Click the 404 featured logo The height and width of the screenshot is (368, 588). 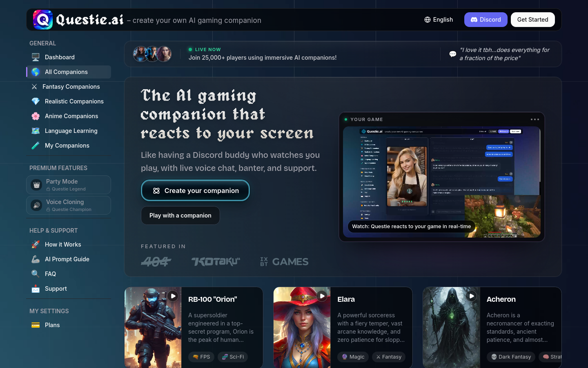pyautogui.click(x=156, y=262)
